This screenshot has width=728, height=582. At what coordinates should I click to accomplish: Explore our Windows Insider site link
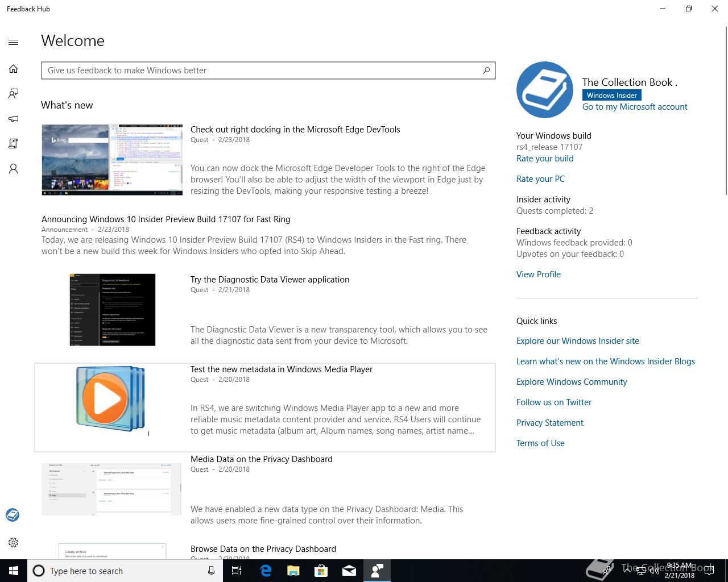578,341
